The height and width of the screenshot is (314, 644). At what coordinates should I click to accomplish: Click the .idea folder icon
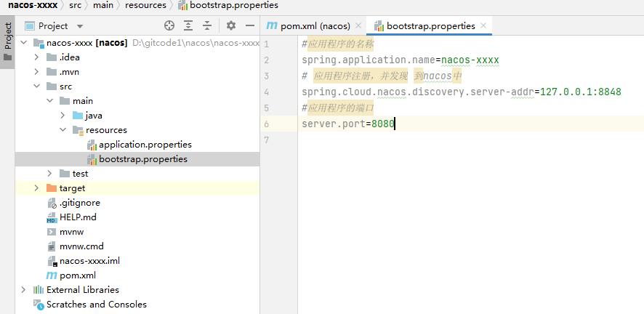52,57
